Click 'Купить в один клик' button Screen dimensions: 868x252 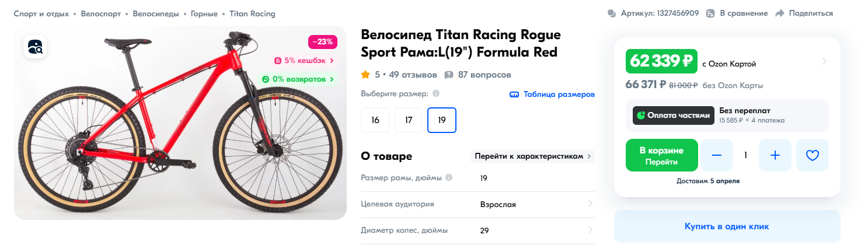click(727, 226)
